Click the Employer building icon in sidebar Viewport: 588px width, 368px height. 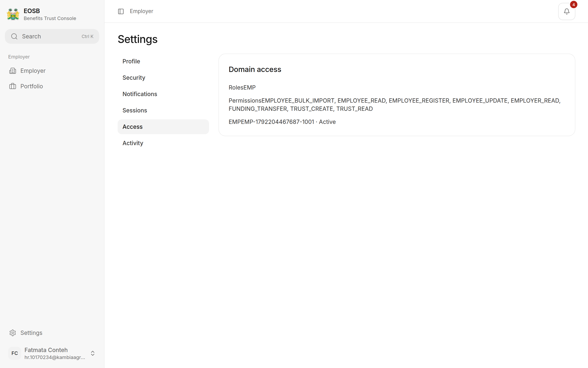(x=13, y=71)
